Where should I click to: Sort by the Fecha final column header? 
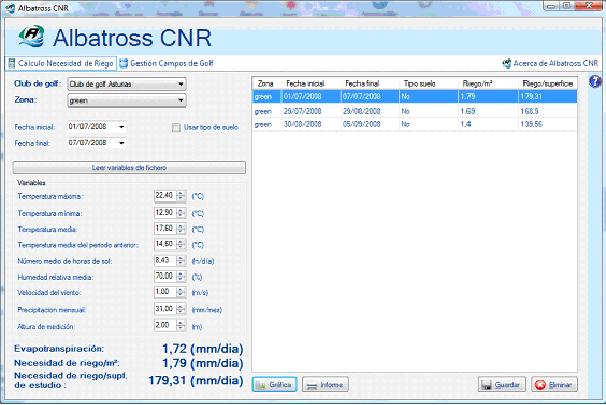pos(370,83)
